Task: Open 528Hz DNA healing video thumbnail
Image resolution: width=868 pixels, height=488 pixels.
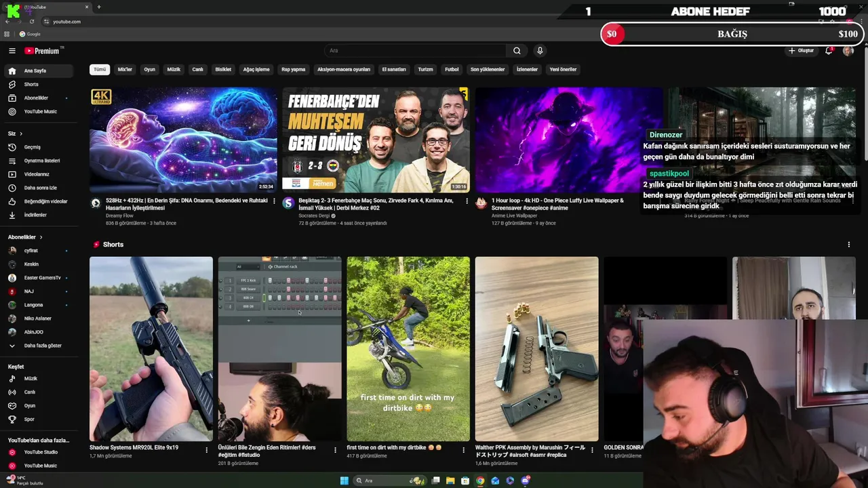Action: point(183,140)
